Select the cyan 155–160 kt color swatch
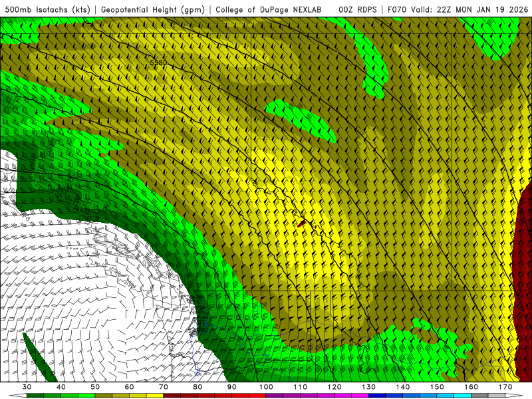This screenshot has height=399, width=532. click(462, 396)
